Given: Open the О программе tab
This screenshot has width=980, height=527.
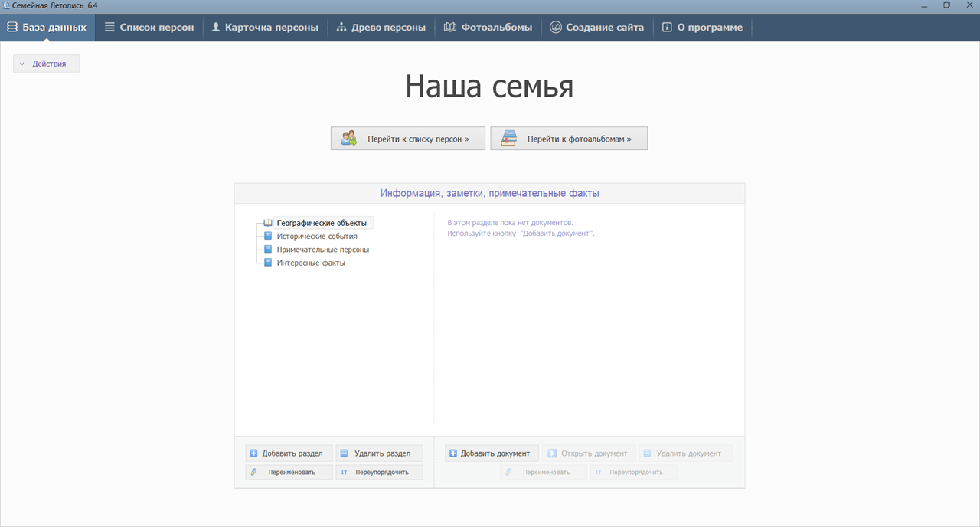Looking at the screenshot, I should 703,27.
